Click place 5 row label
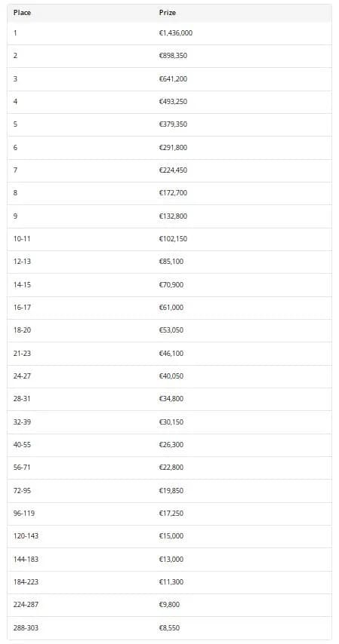Image resolution: width=339 pixels, height=644 pixels. coord(15,124)
